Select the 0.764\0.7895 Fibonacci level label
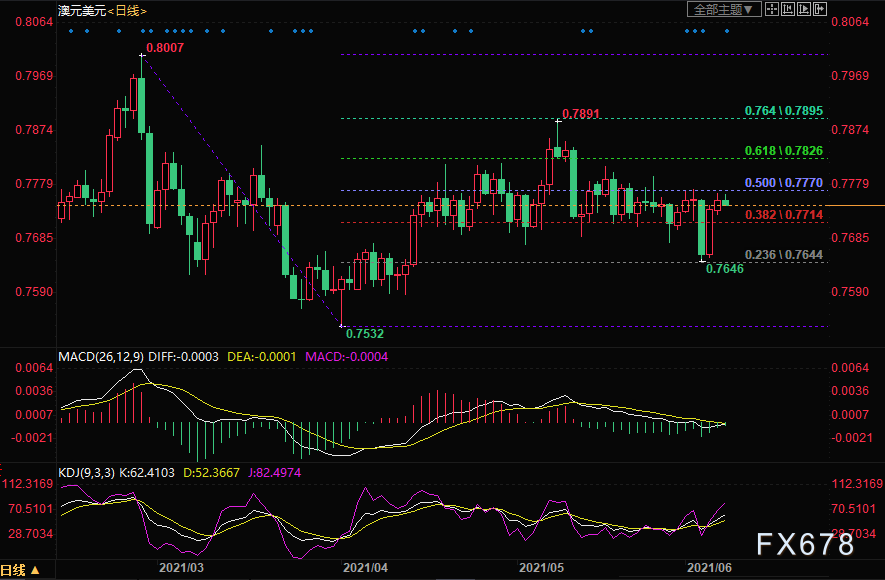The height and width of the screenshot is (580, 885). pyautogui.click(x=784, y=111)
